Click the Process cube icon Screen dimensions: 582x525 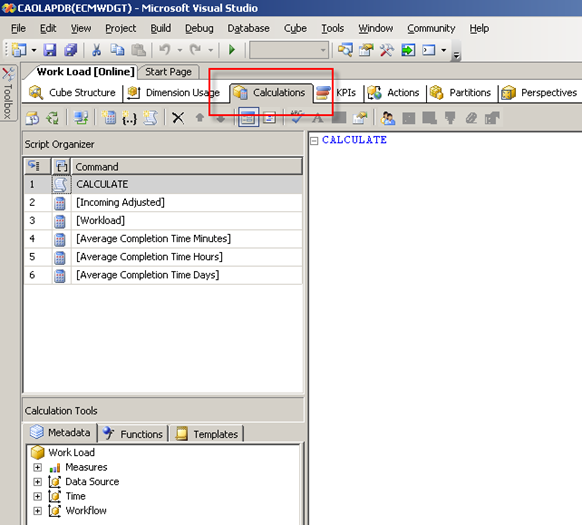33,118
